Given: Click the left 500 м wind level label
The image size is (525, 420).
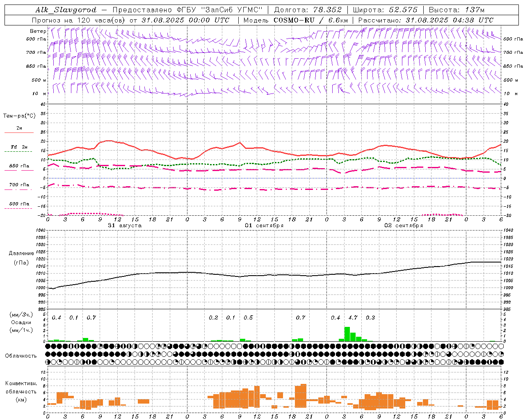Looking at the screenshot, I should pyautogui.click(x=39, y=80).
